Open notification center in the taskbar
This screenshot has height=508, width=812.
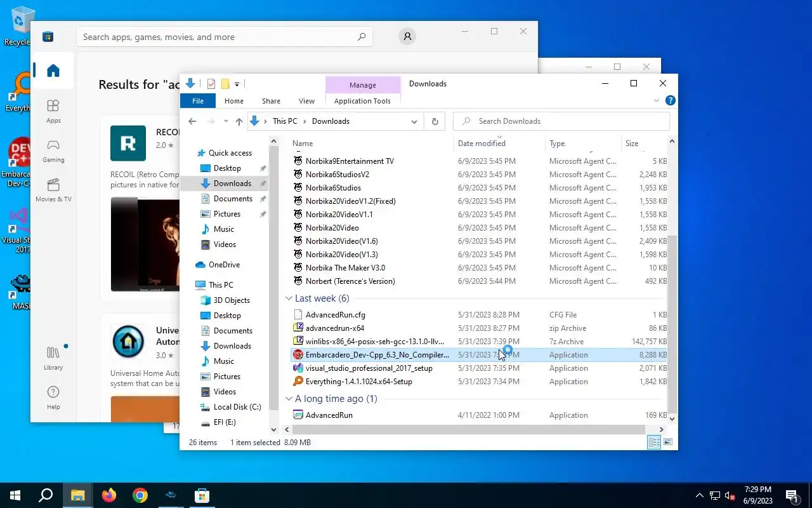click(792, 495)
